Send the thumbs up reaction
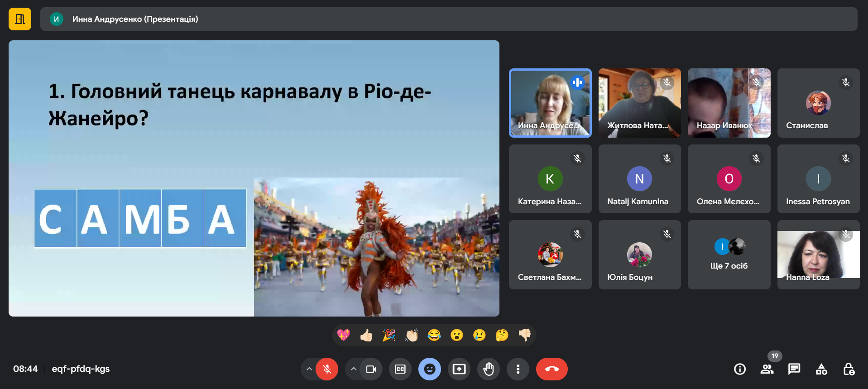 tap(366, 335)
